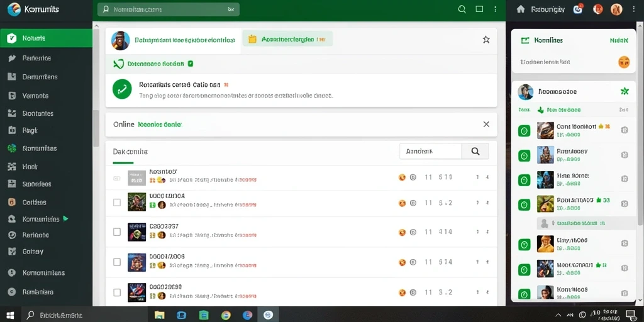Select the Romtaniare sidebar item

tap(46, 292)
